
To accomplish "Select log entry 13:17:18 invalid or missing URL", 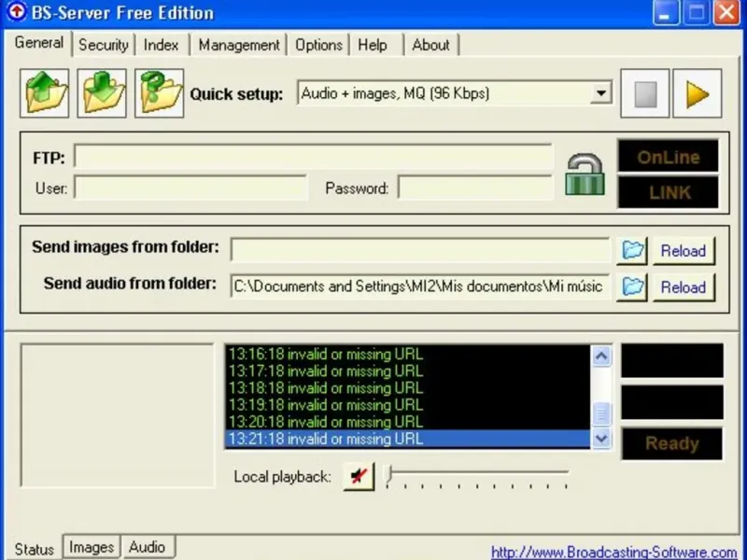I will pyautogui.click(x=407, y=371).
